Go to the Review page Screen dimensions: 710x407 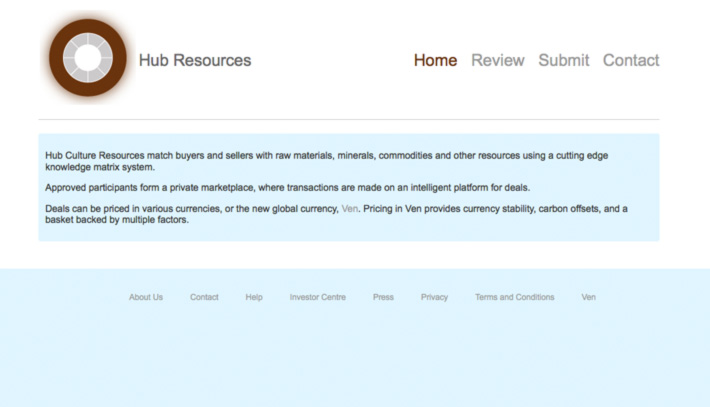(x=497, y=60)
